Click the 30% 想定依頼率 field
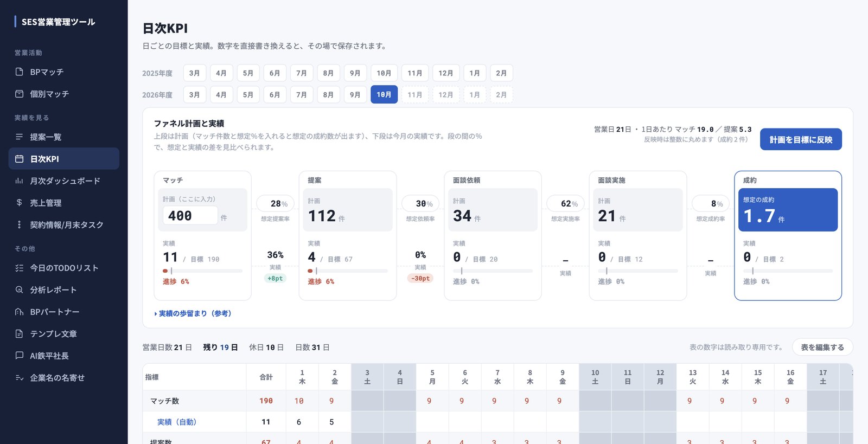Viewport: 868px width, 444px height. coord(420,203)
